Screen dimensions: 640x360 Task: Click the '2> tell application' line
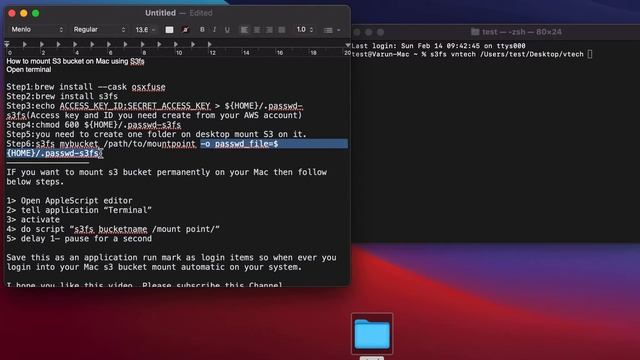click(79, 210)
